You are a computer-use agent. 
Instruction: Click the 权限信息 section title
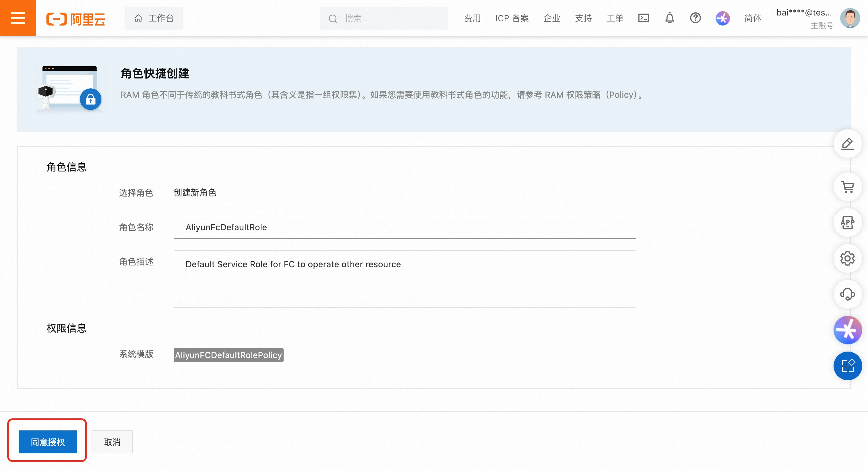tap(66, 328)
